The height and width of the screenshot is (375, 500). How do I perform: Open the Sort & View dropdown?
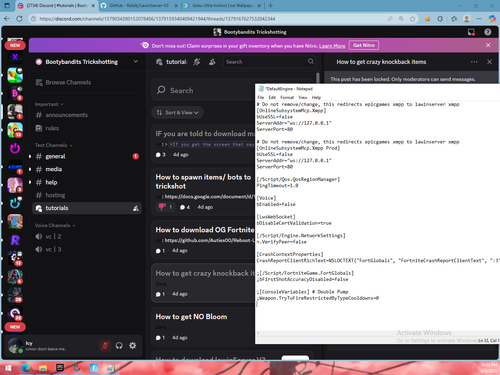(x=177, y=113)
